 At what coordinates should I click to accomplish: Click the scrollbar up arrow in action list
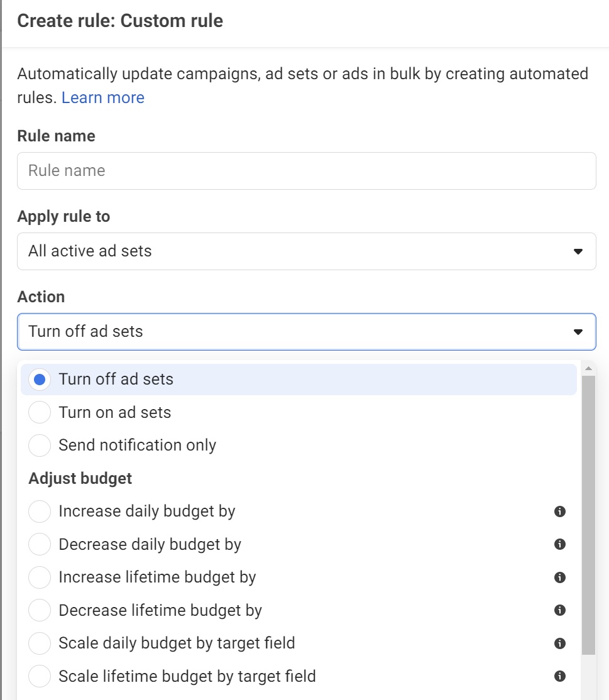[588, 368]
